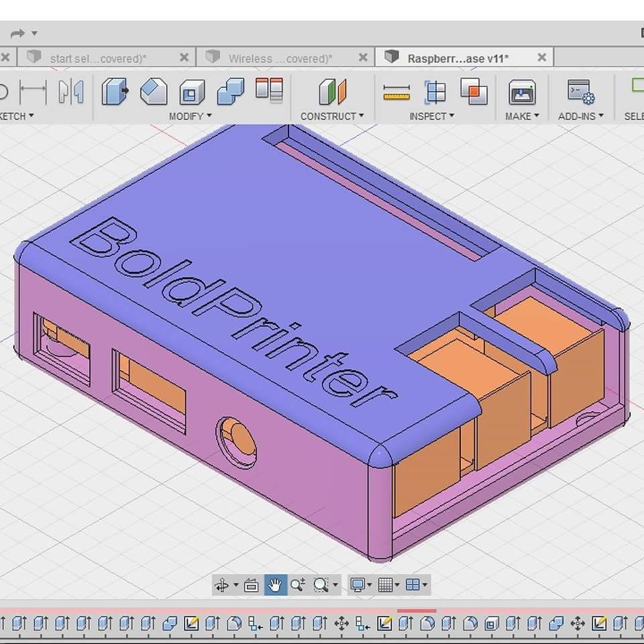Viewport: 644px width, 644px height.
Task: Close the 'Raspberr...ase v11*' tab
Action: click(542, 58)
